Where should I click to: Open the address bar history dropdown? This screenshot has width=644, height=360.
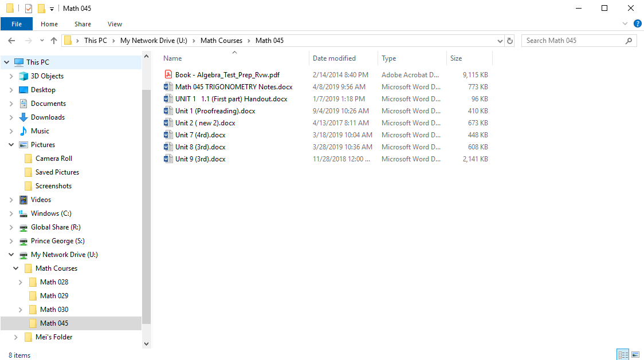tap(500, 41)
